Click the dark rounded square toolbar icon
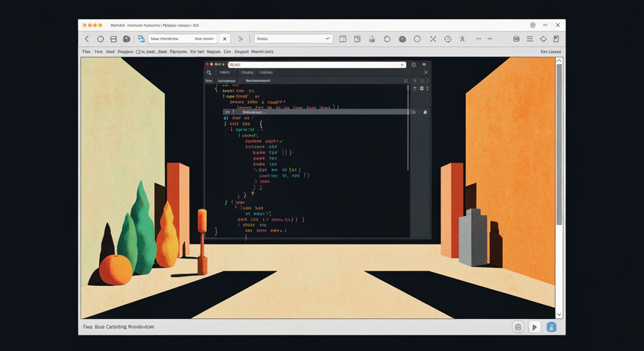 (x=127, y=39)
